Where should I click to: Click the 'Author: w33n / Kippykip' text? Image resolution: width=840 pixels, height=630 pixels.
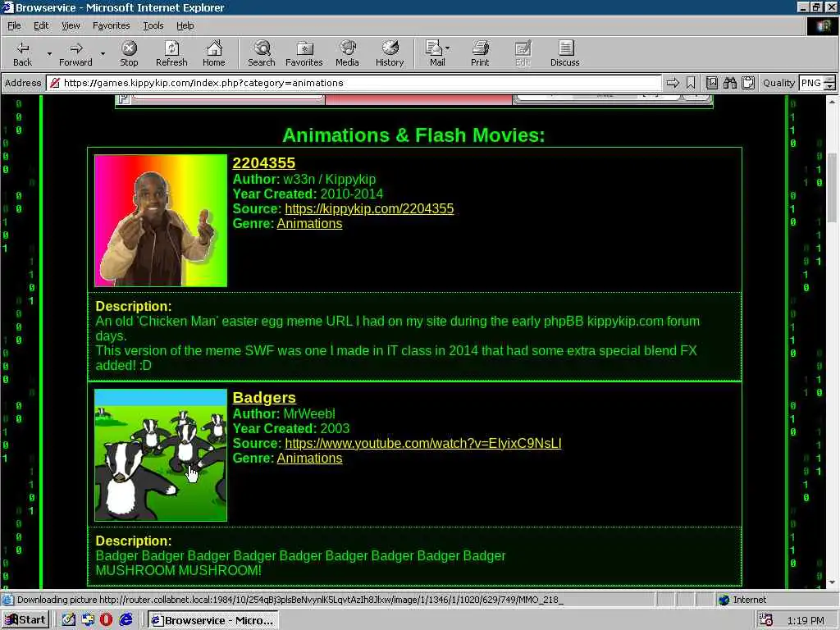pos(304,179)
